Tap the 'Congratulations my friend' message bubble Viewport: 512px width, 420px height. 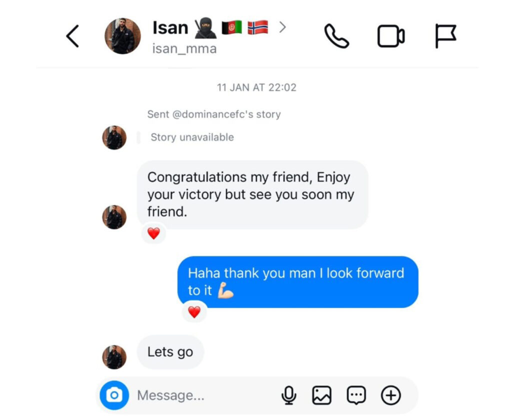[252, 194]
